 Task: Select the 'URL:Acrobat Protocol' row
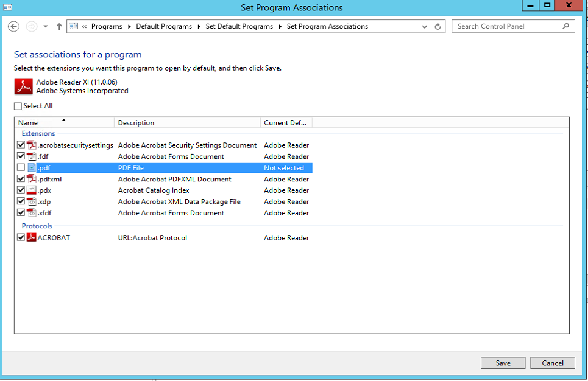pos(163,237)
